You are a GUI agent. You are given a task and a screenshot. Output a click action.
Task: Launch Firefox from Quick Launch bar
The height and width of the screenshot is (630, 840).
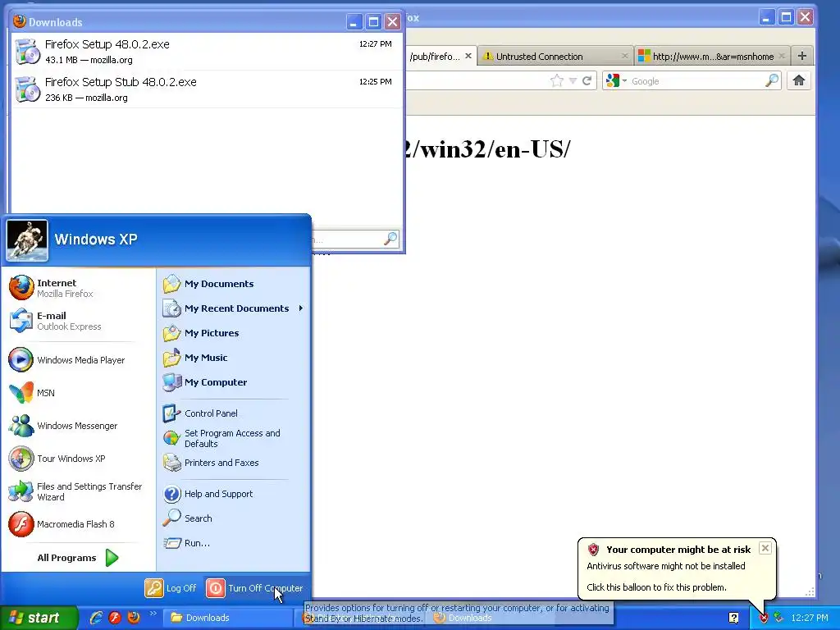coord(134,618)
